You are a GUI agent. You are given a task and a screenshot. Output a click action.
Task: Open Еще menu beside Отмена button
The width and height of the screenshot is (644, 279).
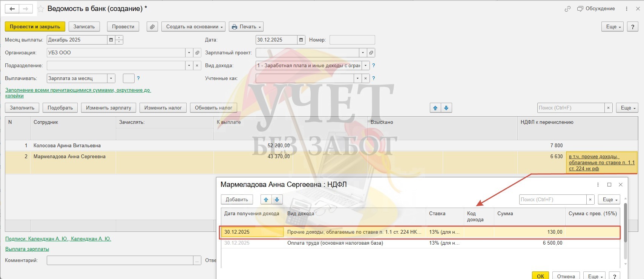point(595,276)
